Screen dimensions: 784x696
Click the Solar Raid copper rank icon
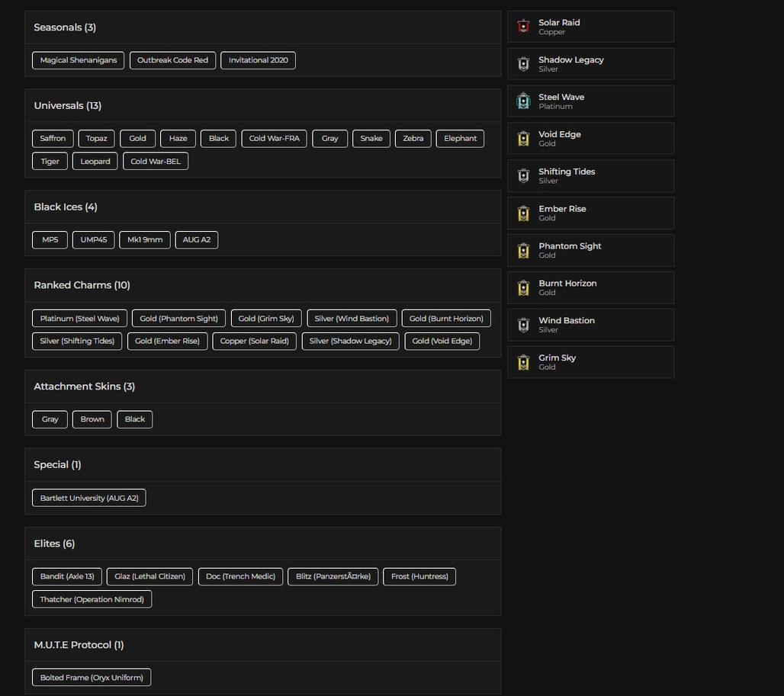[523, 27]
